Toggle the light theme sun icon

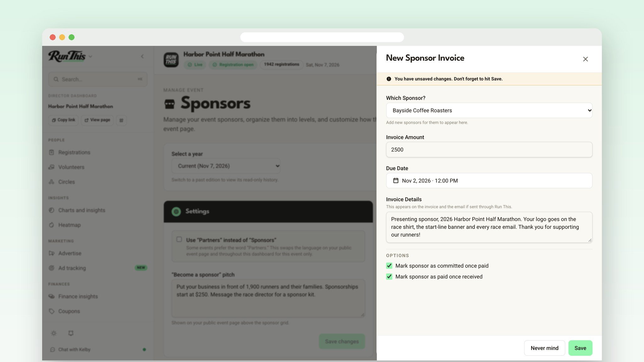(54, 333)
